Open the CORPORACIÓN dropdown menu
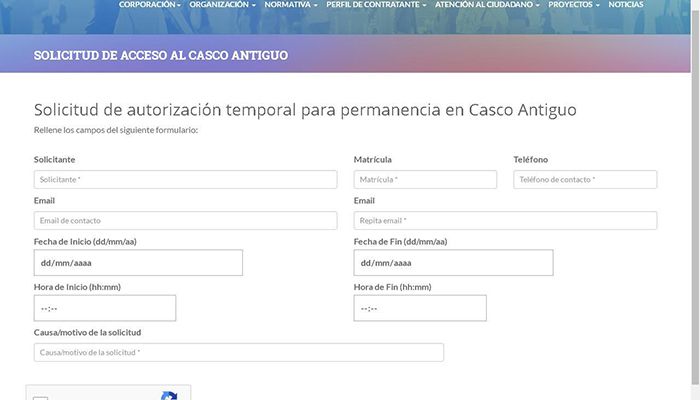 [150, 4]
